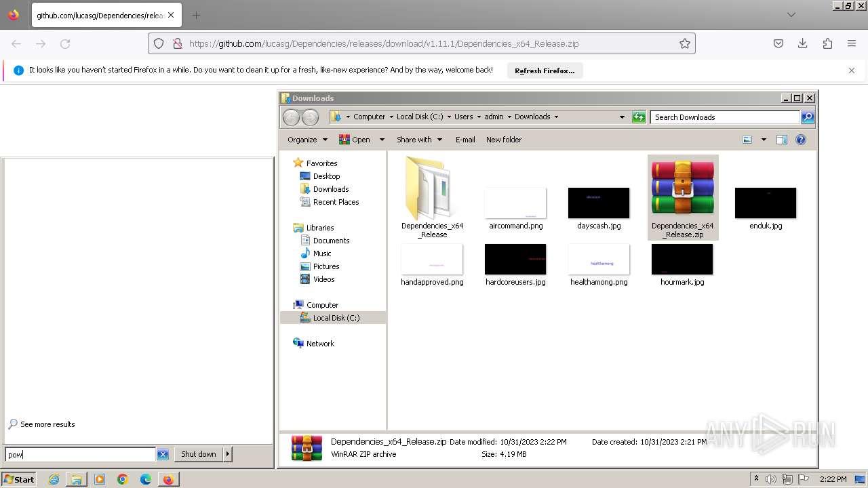
Task: Open the Share with menu
Action: point(419,140)
